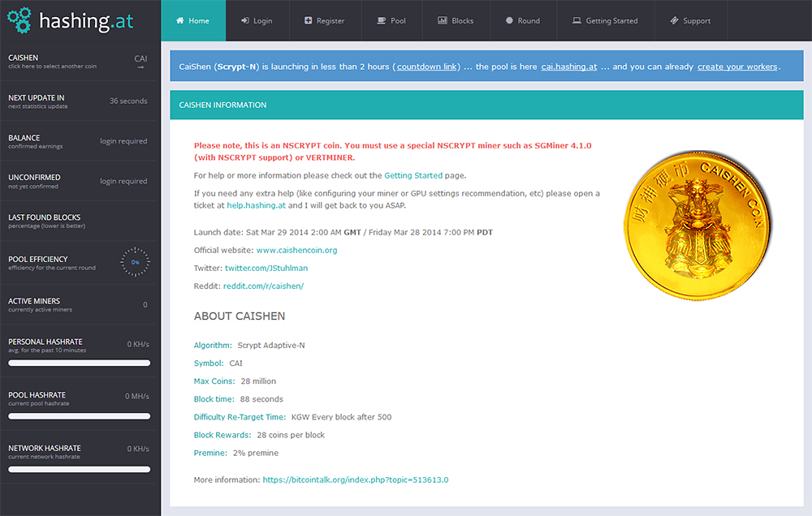This screenshot has height=516, width=812.
Task: Click '28 coins per block' text
Action: tap(291, 435)
